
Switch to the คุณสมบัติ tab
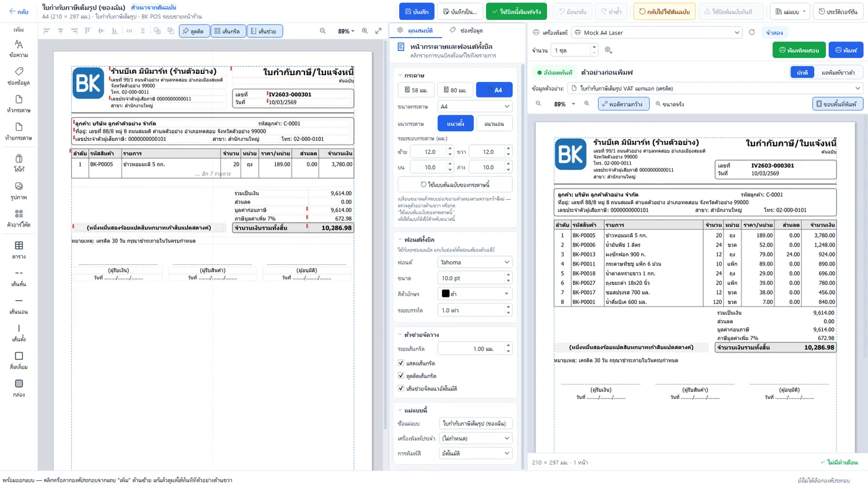coord(415,30)
